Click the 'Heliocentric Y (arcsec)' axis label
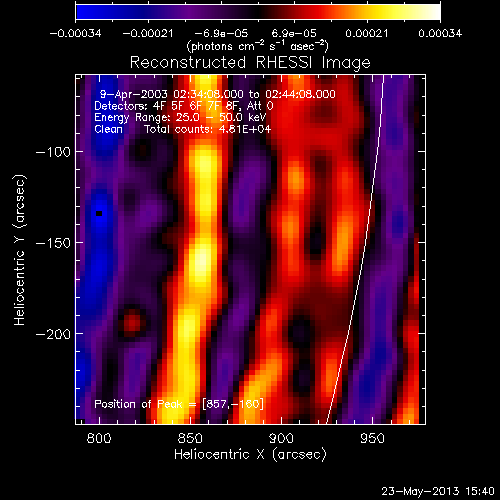 tap(20, 250)
